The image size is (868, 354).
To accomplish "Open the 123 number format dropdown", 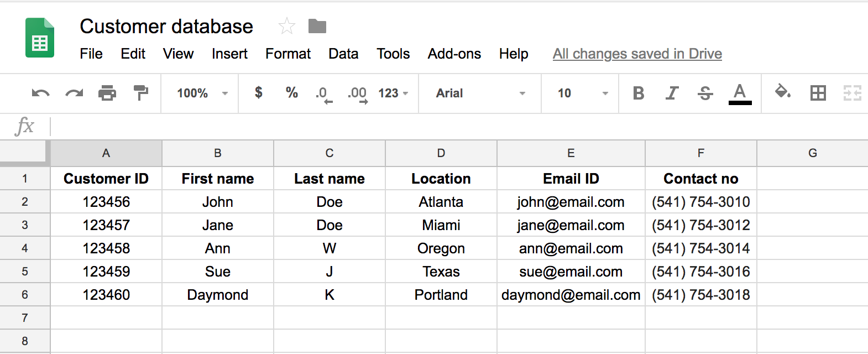I will pyautogui.click(x=393, y=93).
